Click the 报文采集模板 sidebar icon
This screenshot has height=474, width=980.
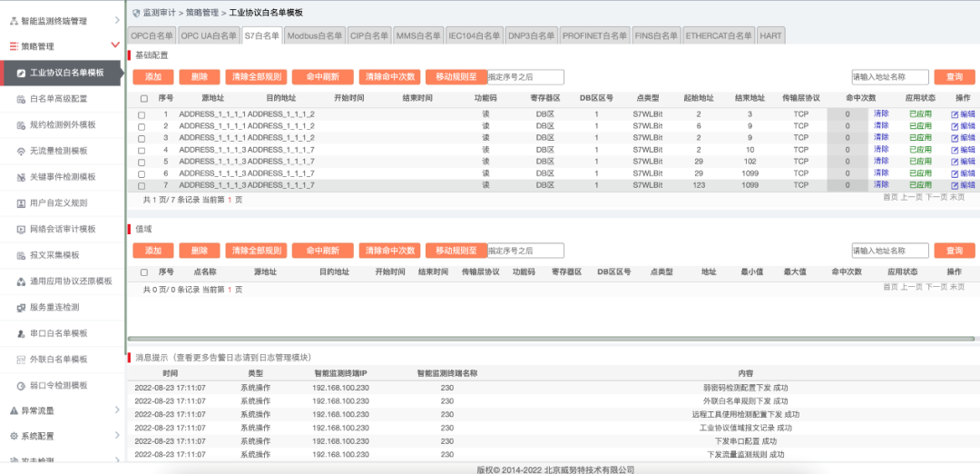(21, 255)
